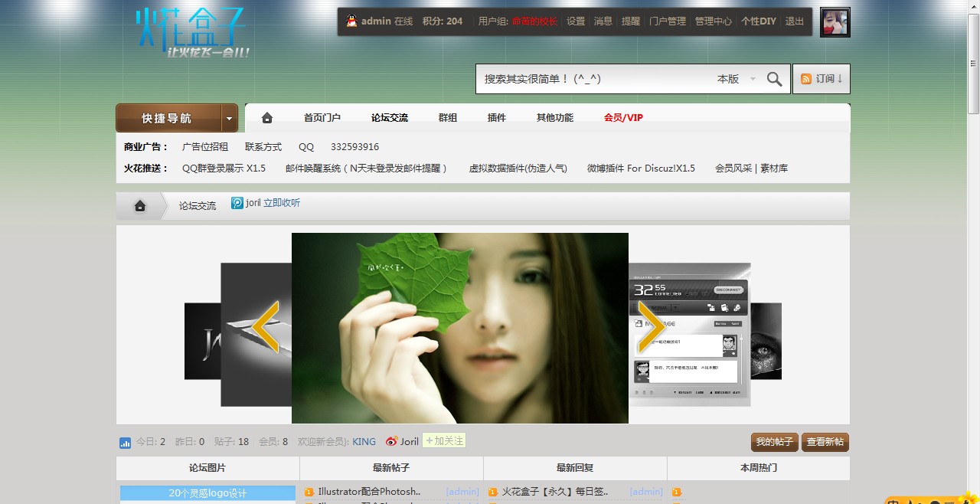Click the 联系方式 link
The width and height of the screenshot is (980, 504).
pos(263,147)
